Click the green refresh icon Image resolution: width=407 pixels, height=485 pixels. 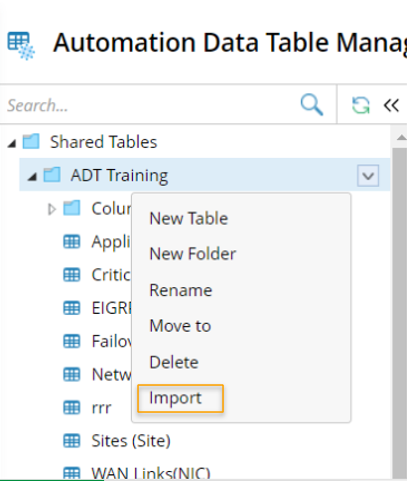(x=361, y=105)
